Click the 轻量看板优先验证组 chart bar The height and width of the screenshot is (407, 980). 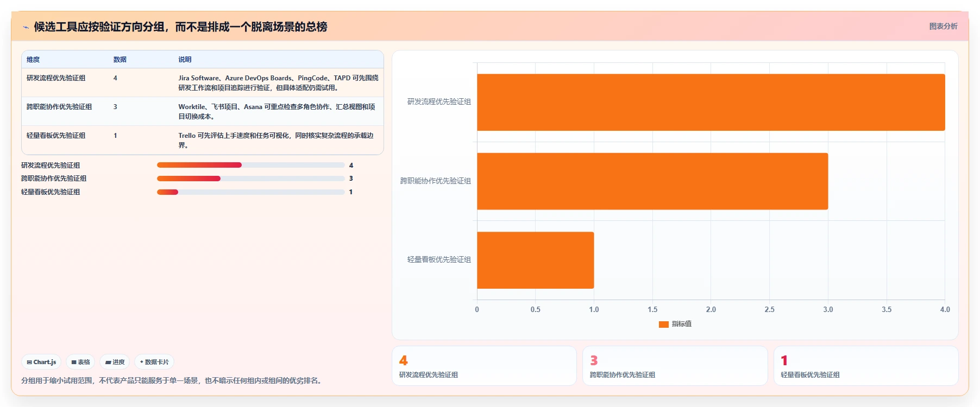coord(535,260)
